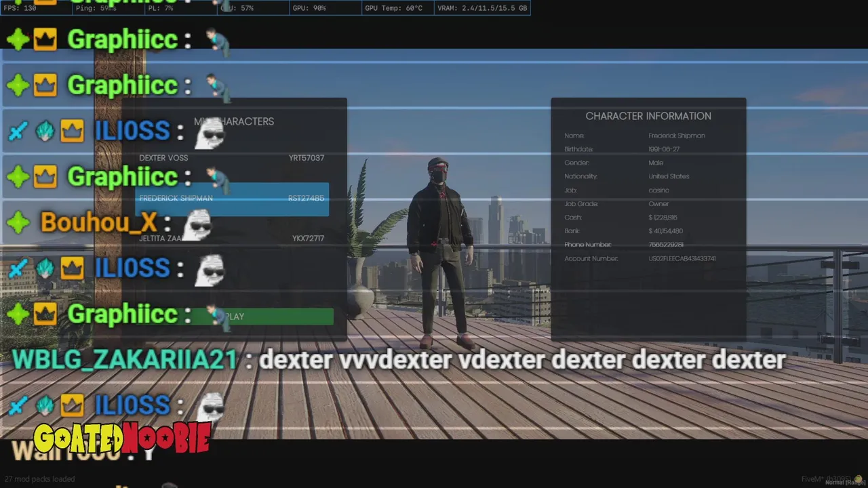This screenshot has height=488, width=868.
Task: Click the birthdate value 1991-06-27
Action: tap(664, 149)
